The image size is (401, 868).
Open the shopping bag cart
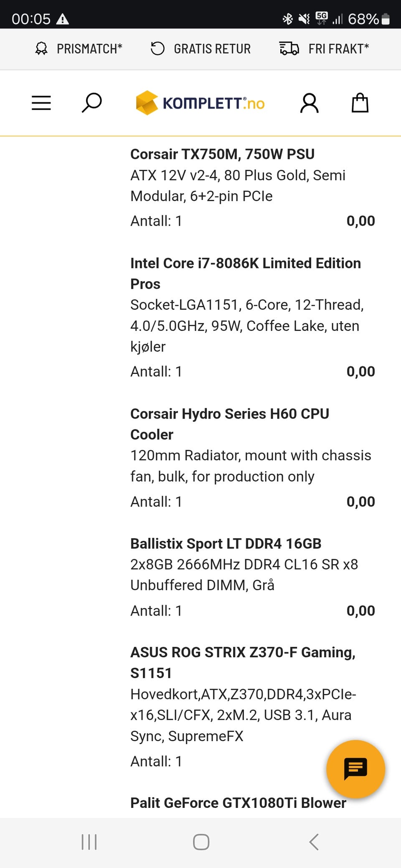[x=360, y=103]
